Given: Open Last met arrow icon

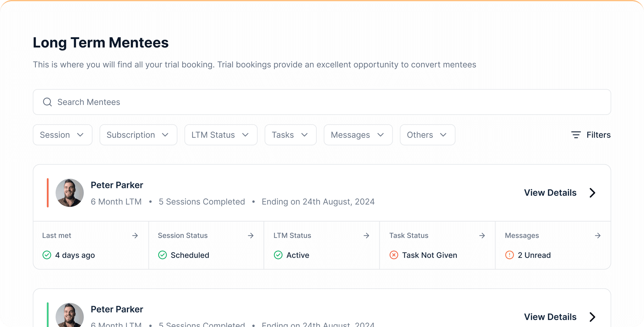Looking at the screenshot, I should click(x=135, y=235).
